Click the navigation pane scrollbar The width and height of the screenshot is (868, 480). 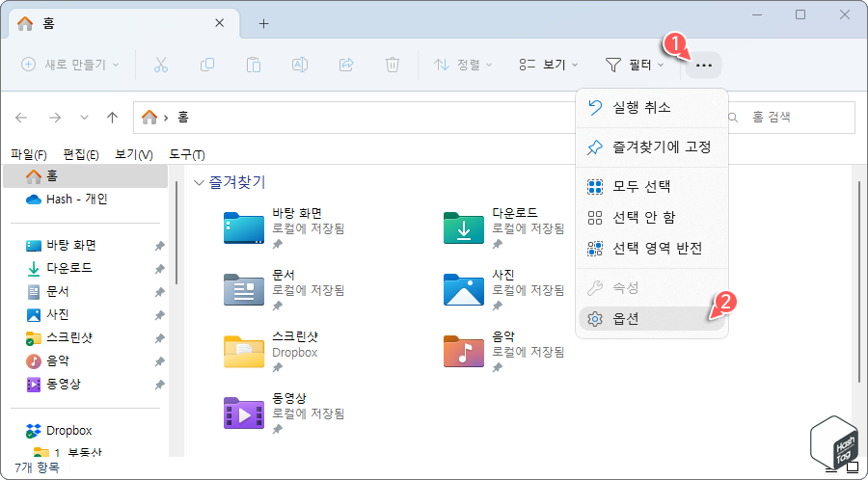[x=176, y=232]
